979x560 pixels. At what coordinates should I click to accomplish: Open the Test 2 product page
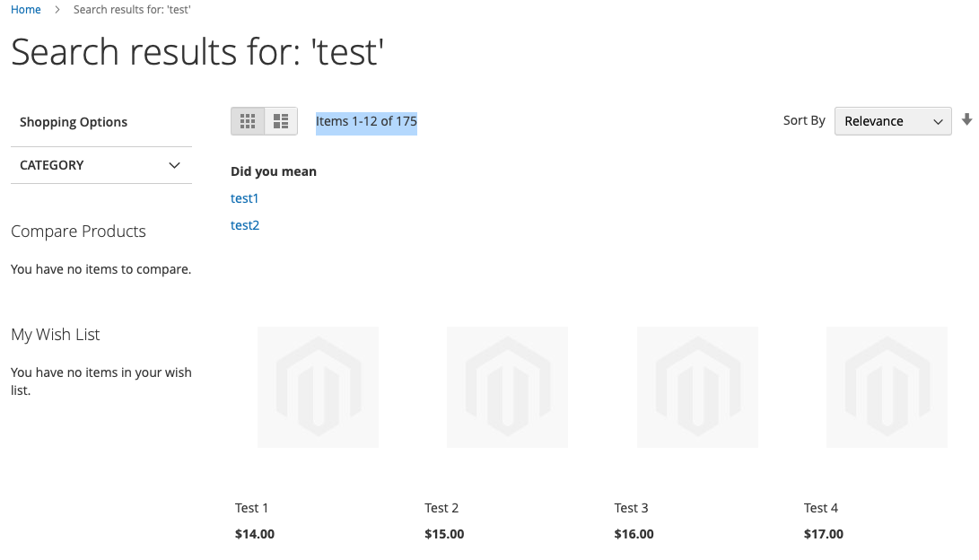pyautogui.click(x=441, y=507)
